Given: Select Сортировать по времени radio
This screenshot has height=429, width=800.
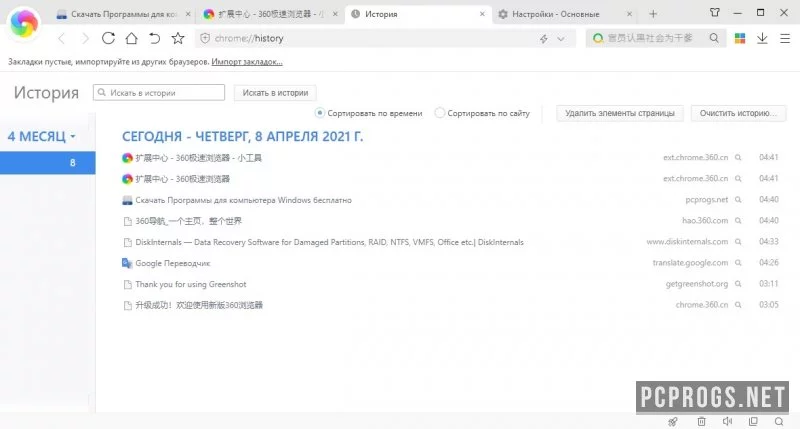Looking at the screenshot, I should click(x=319, y=113).
